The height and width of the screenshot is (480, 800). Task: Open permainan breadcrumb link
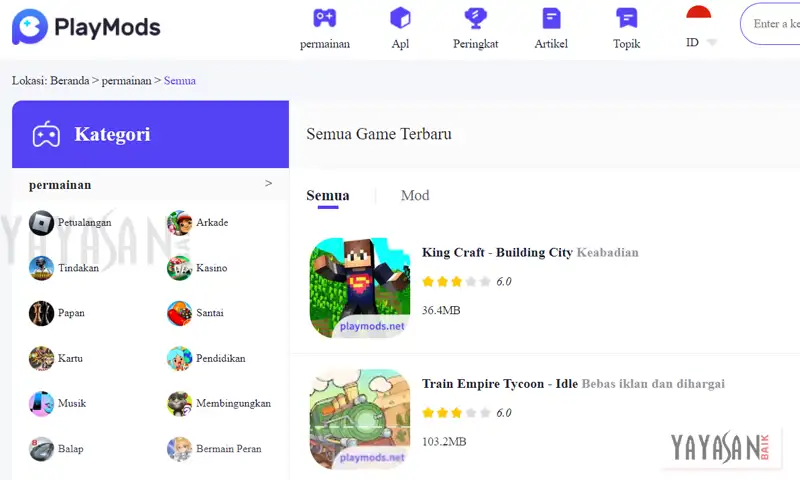tap(127, 81)
